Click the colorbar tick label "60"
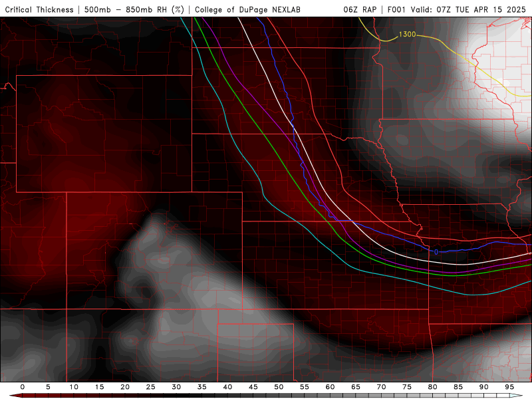This screenshot has height=399, width=532. tap(330, 387)
